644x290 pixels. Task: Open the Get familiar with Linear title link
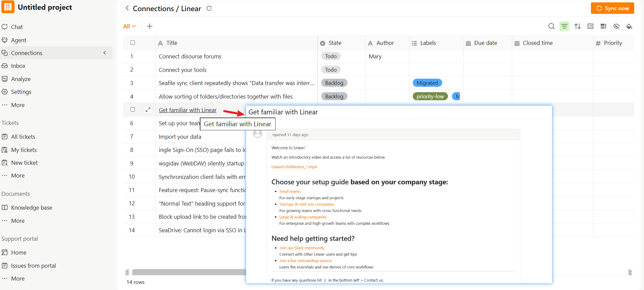[x=188, y=110]
